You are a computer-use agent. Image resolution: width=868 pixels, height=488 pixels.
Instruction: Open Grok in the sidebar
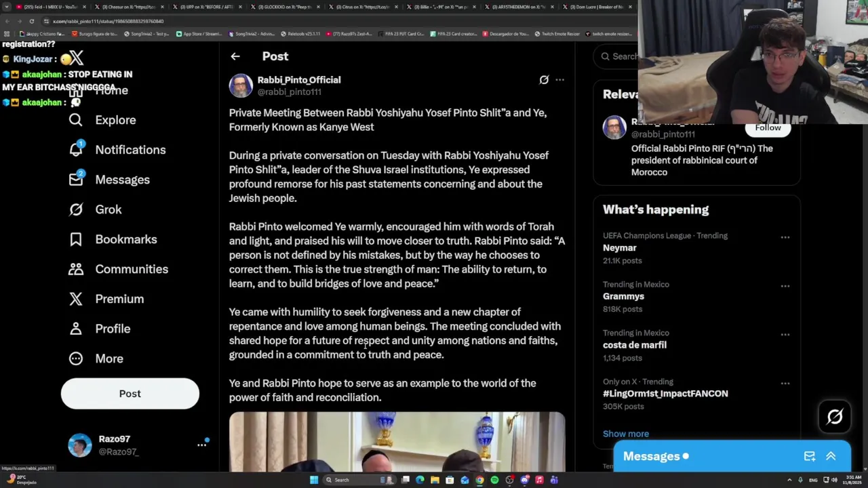[x=96, y=209]
